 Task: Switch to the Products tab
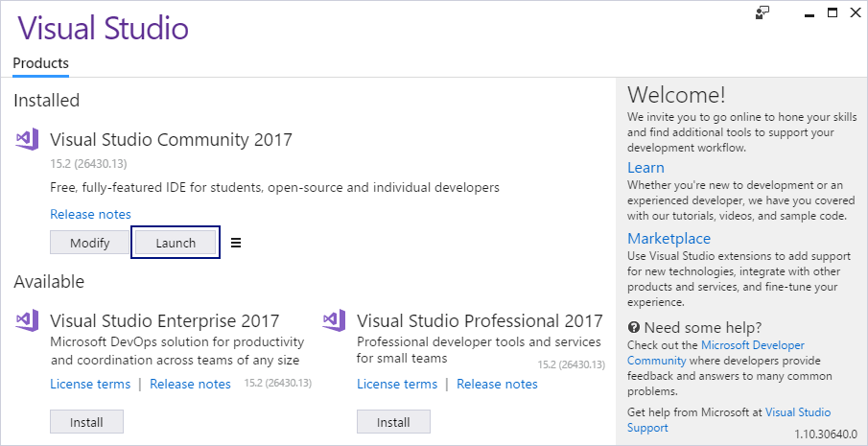(41, 63)
